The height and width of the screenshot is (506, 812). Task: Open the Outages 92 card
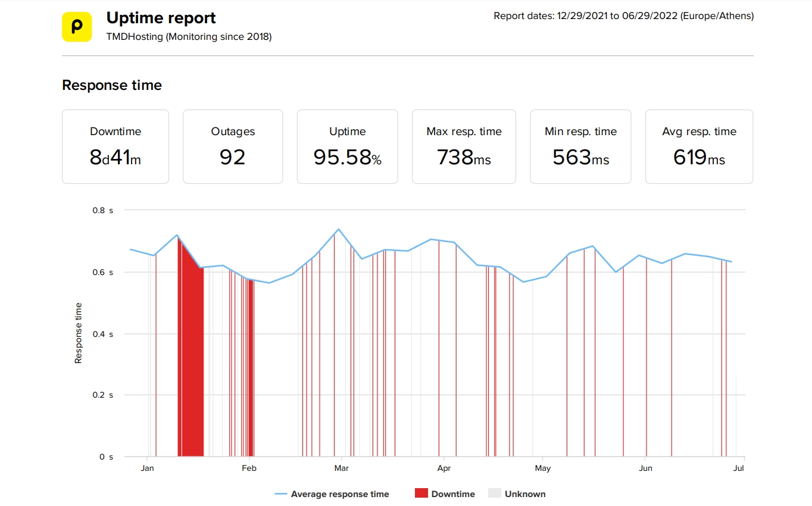(233, 146)
